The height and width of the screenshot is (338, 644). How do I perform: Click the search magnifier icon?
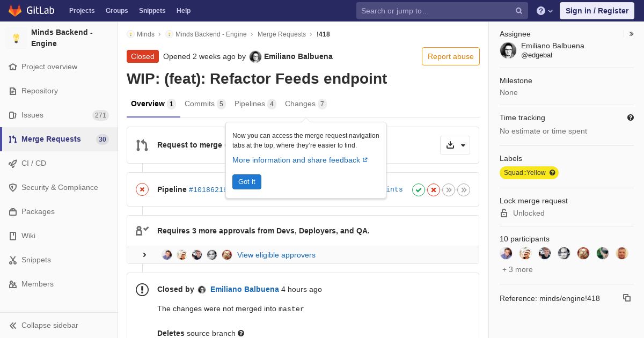tap(519, 11)
